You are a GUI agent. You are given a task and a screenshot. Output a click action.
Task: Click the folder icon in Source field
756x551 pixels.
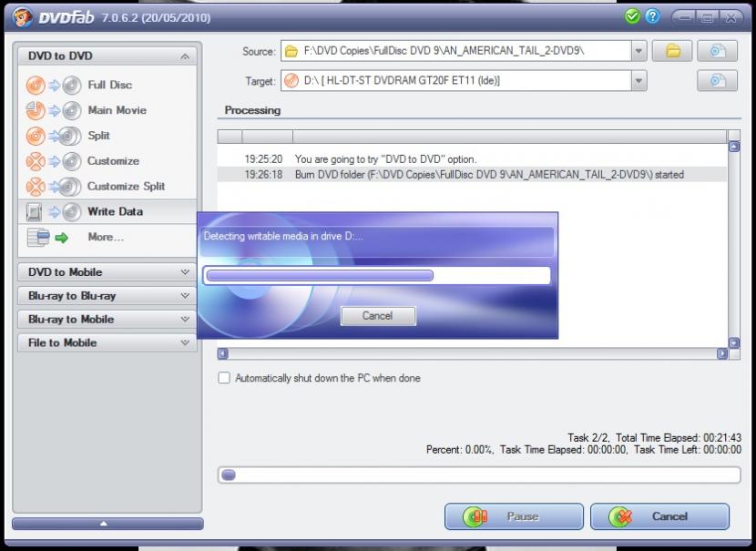(x=291, y=51)
